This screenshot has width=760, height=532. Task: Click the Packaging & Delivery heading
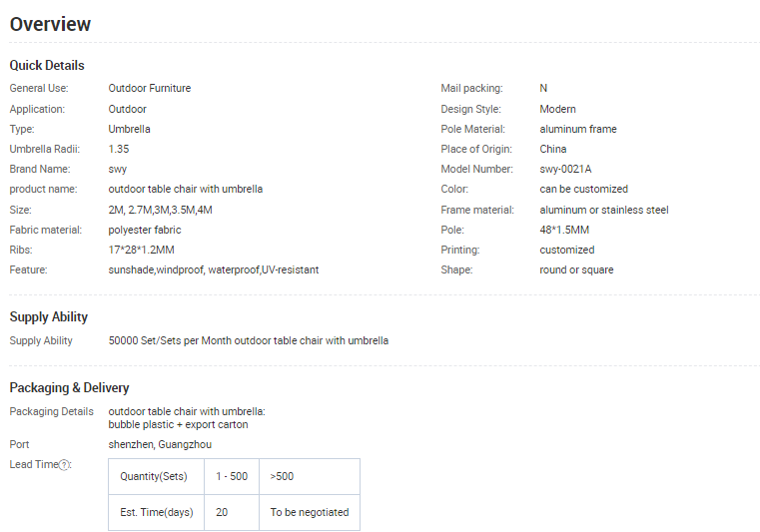pyautogui.click(x=69, y=388)
